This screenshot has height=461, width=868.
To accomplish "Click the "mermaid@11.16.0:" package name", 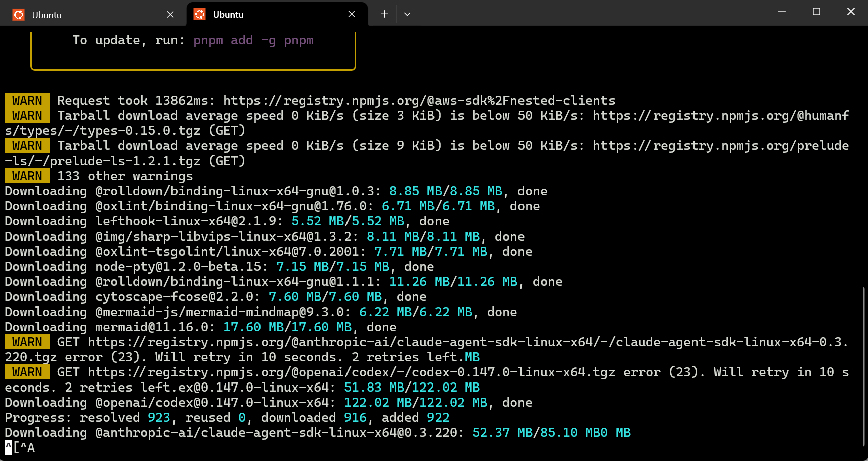I will coord(155,327).
